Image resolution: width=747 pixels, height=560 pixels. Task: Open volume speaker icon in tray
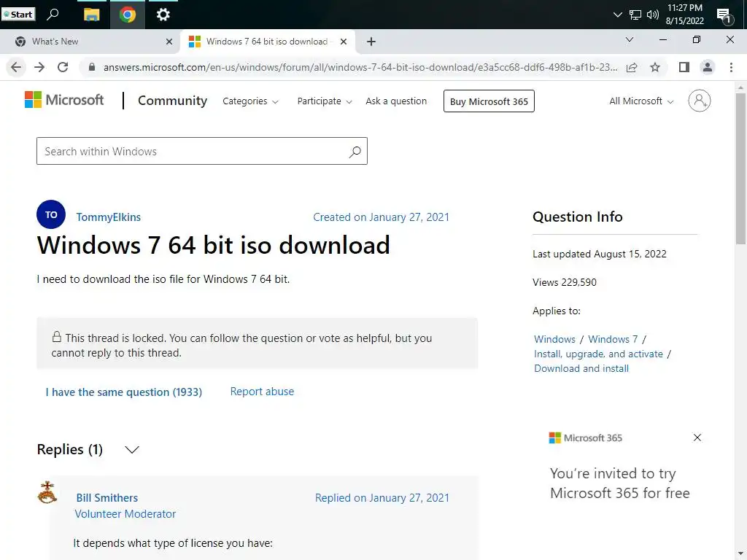(653, 15)
